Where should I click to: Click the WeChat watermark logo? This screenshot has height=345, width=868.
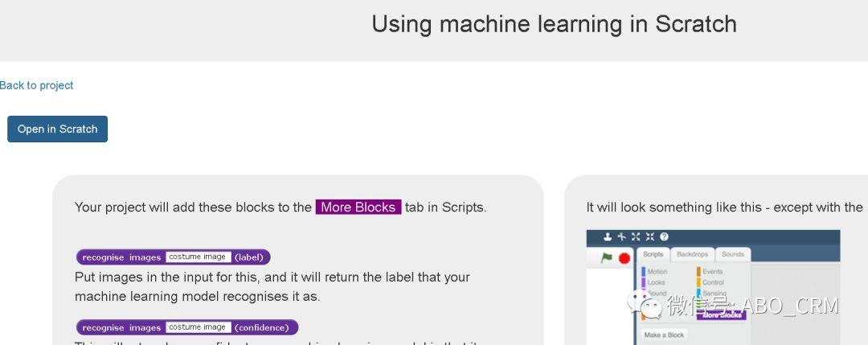(x=645, y=305)
